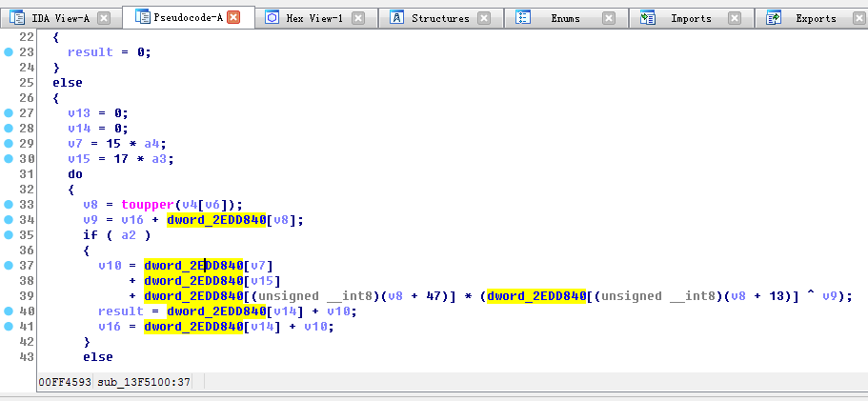868x401 pixels.
Task: Switch to the Hex View-1 tab
Action: click(x=314, y=18)
